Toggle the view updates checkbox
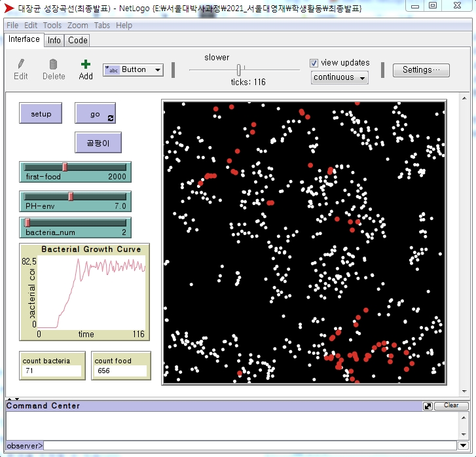 [314, 63]
